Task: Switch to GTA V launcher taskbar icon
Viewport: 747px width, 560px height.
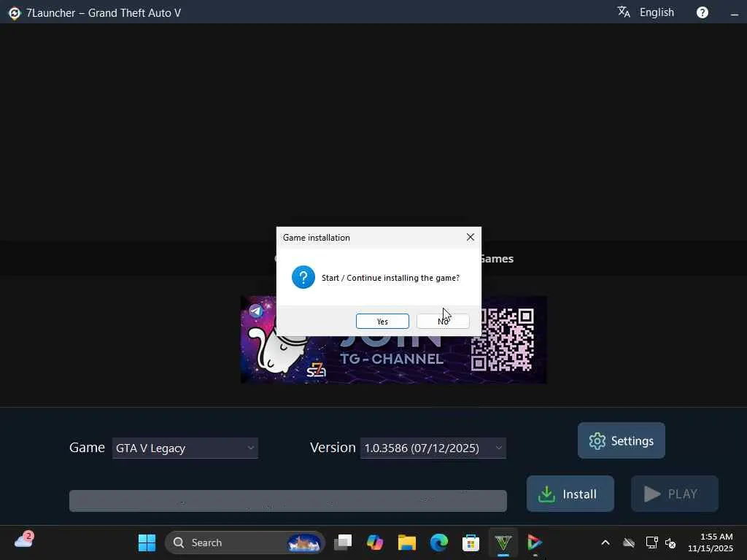Action: pyautogui.click(x=503, y=542)
